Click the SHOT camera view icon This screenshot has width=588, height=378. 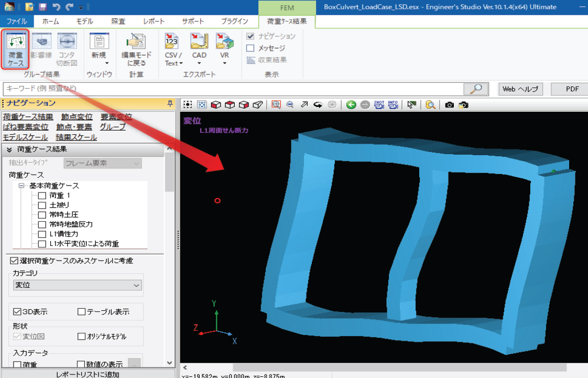[x=379, y=105]
